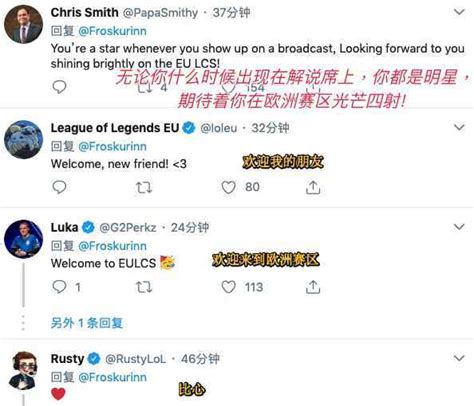The width and height of the screenshot is (474, 406).
Task: Open @Froskurinn mention in Chris Smith's reply
Action: pos(112,31)
